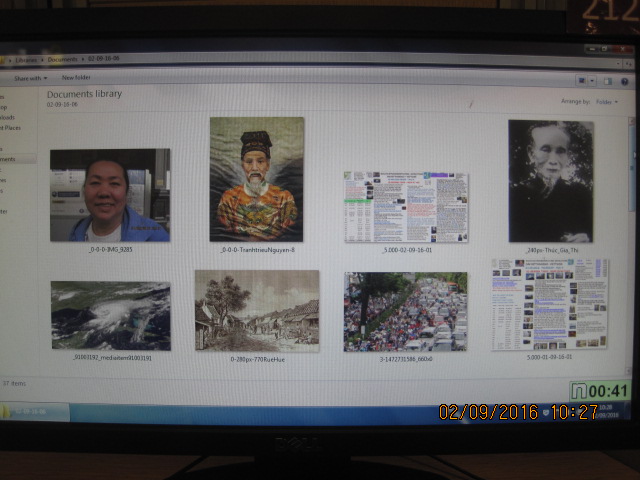Open the blue Help question mark icon
640x480 pixels.
tap(624, 82)
